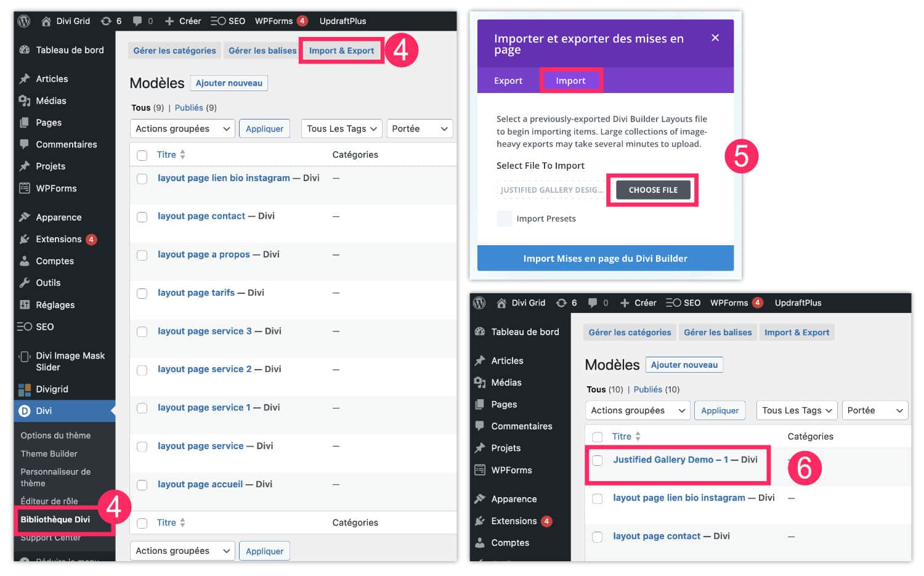Select Justified Gallery Demo checkbox
This screenshot has width=924, height=576.
[x=598, y=460]
